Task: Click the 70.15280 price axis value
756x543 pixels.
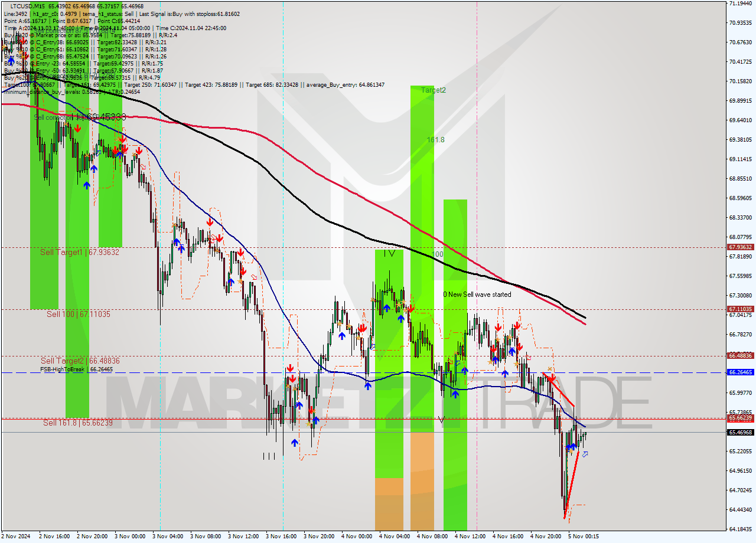Action: tap(740, 81)
